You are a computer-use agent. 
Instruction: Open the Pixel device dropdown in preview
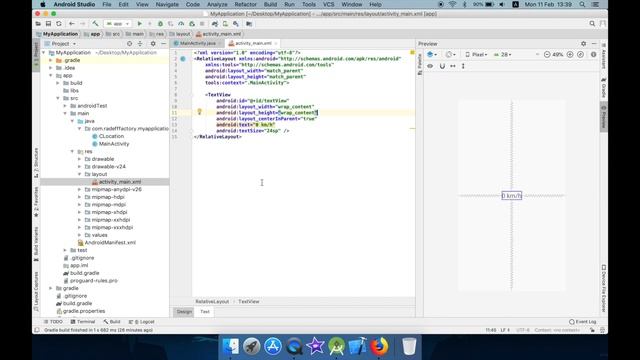tap(476, 54)
